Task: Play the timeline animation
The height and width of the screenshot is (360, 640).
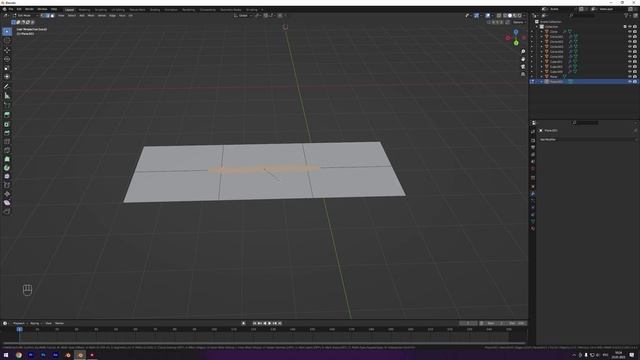Action: [x=269, y=323]
